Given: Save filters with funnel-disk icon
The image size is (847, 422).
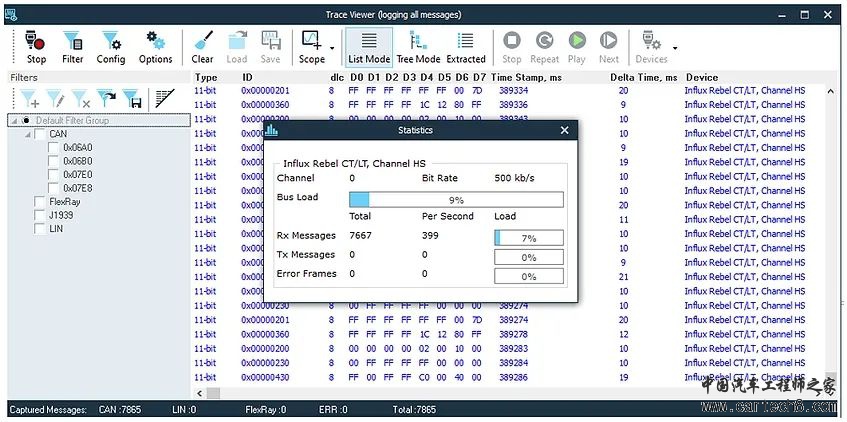Looking at the screenshot, I should pos(132,99).
